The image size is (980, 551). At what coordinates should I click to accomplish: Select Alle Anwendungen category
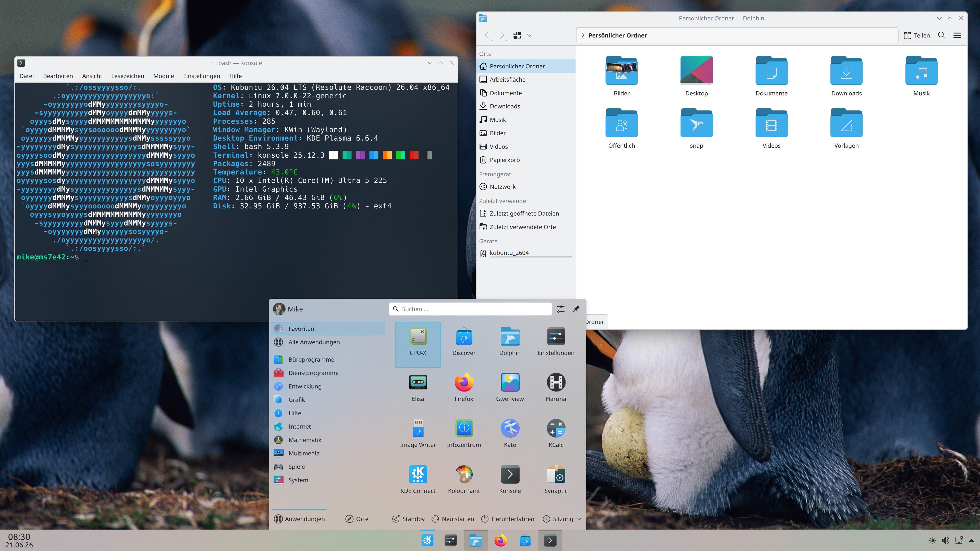tap(328, 342)
